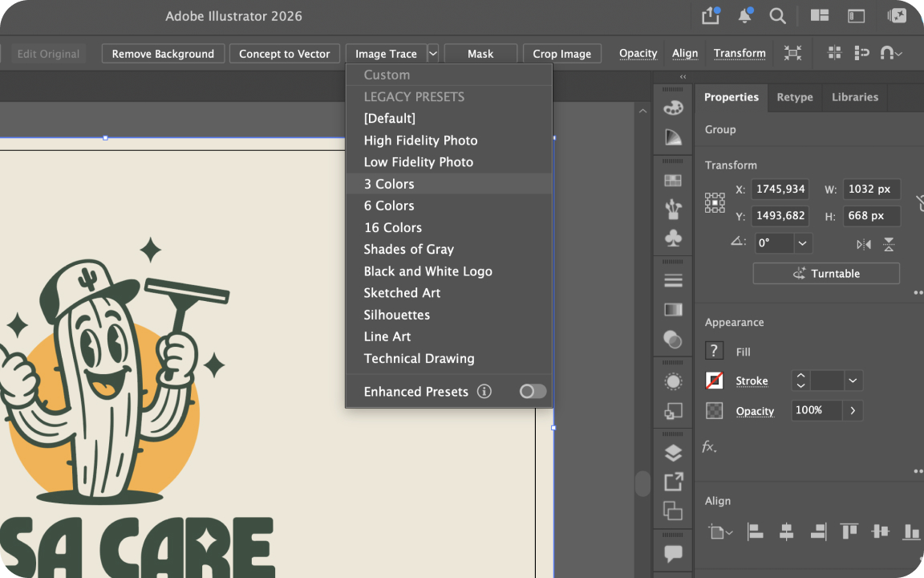Choose the Technical Drawing preset

click(x=449, y=359)
